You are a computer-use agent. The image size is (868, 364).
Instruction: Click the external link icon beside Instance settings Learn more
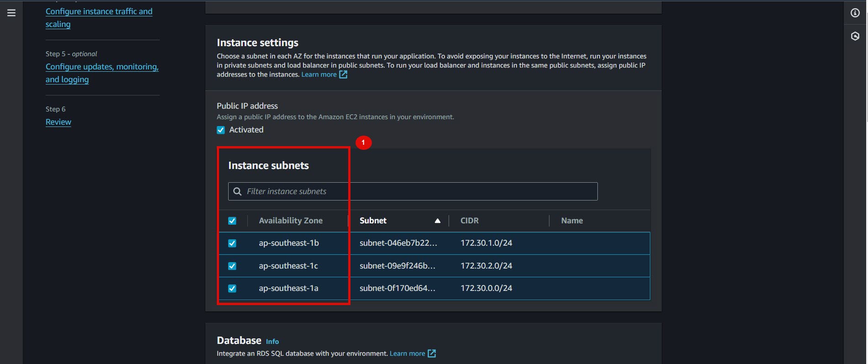(343, 74)
